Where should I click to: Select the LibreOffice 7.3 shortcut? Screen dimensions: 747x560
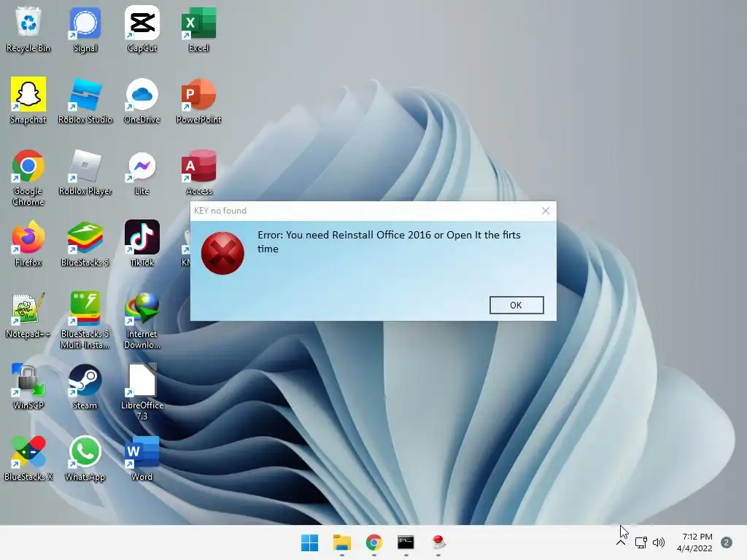(x=142, y=392)
